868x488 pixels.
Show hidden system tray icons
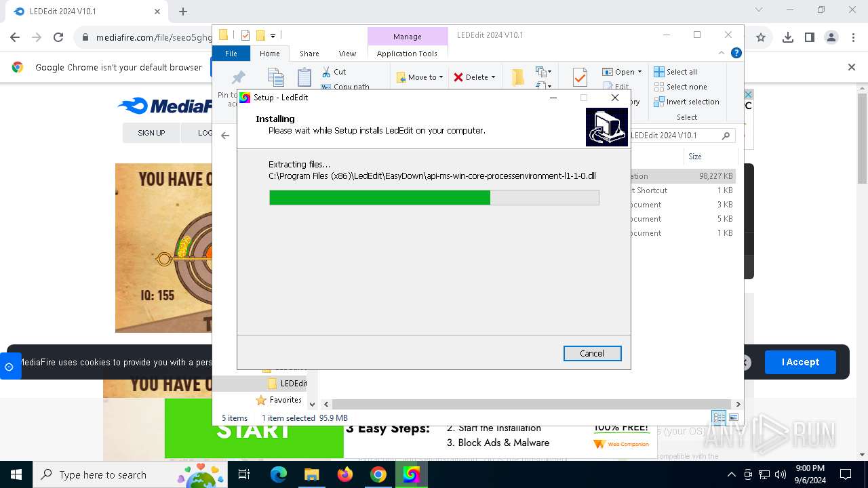(731, 474)
